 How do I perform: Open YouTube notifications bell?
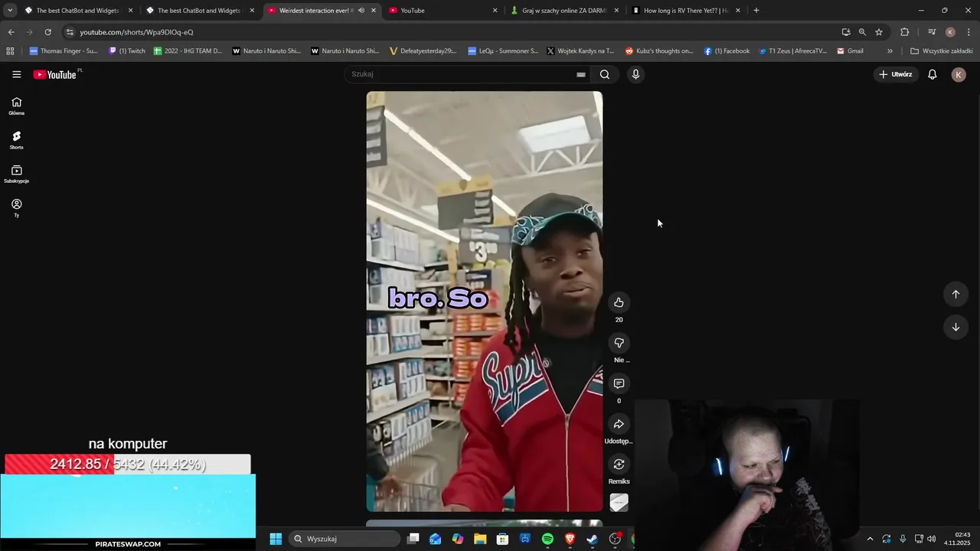click(x=933, y=74)
